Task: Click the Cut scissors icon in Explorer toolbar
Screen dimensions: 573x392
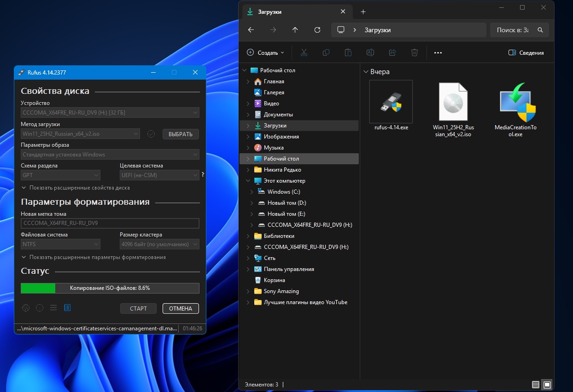Action: click(304, 52)
